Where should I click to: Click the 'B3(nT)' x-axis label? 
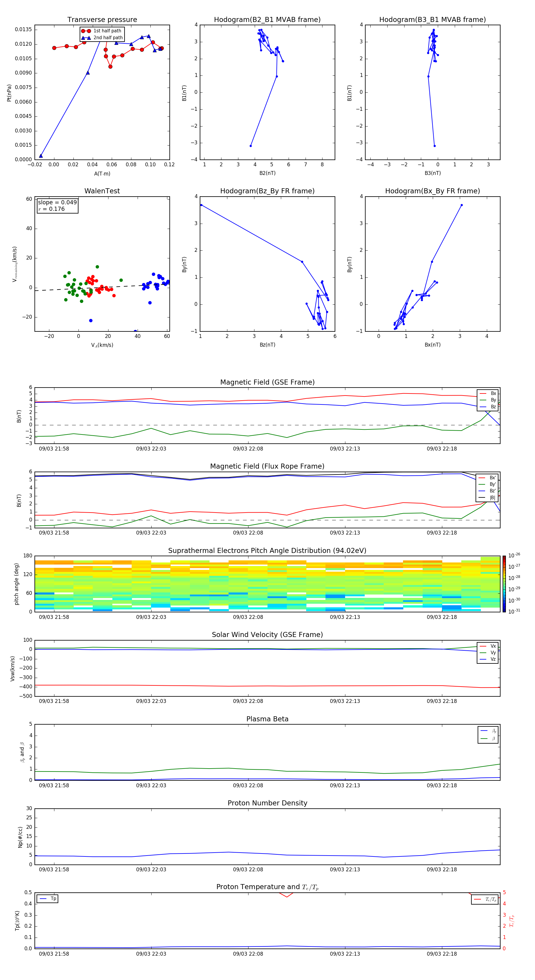432,173
